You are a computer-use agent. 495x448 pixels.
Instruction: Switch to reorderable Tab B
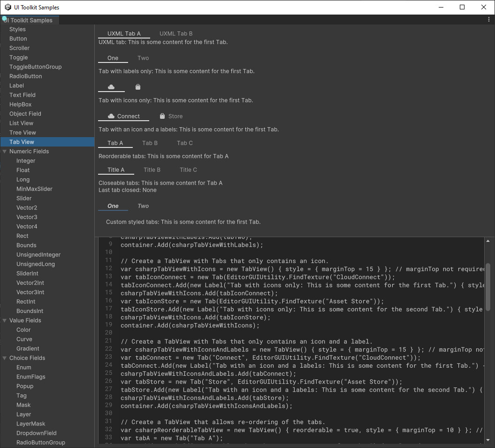[x=150, y=143]
